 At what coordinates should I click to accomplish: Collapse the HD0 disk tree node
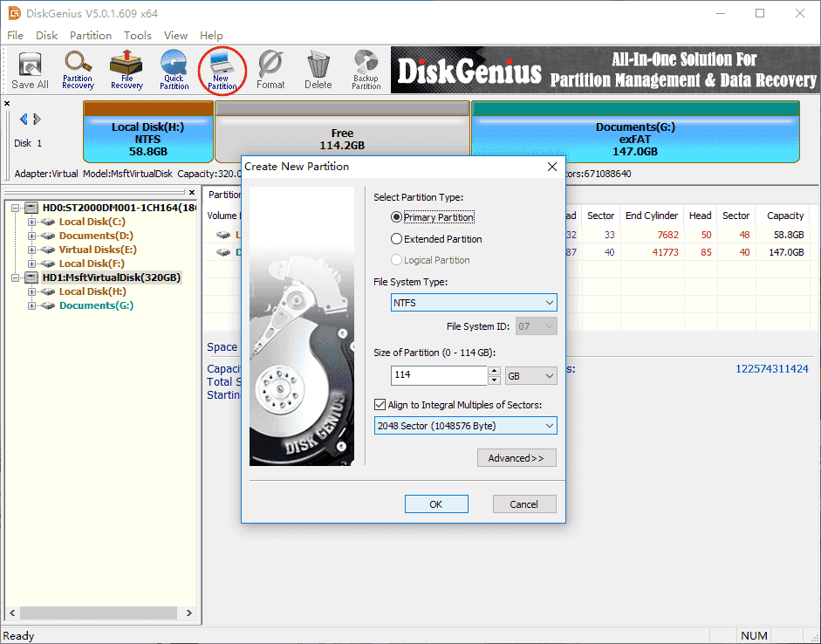(16, 208)
